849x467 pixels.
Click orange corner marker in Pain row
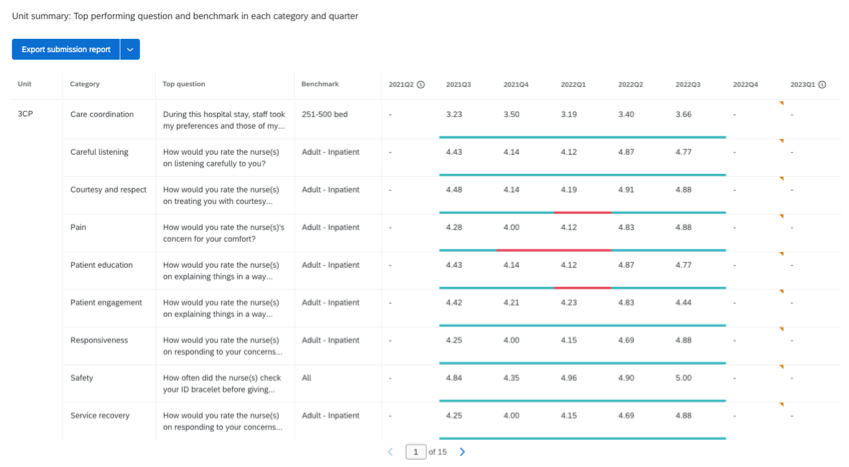[x=781, y=216]
